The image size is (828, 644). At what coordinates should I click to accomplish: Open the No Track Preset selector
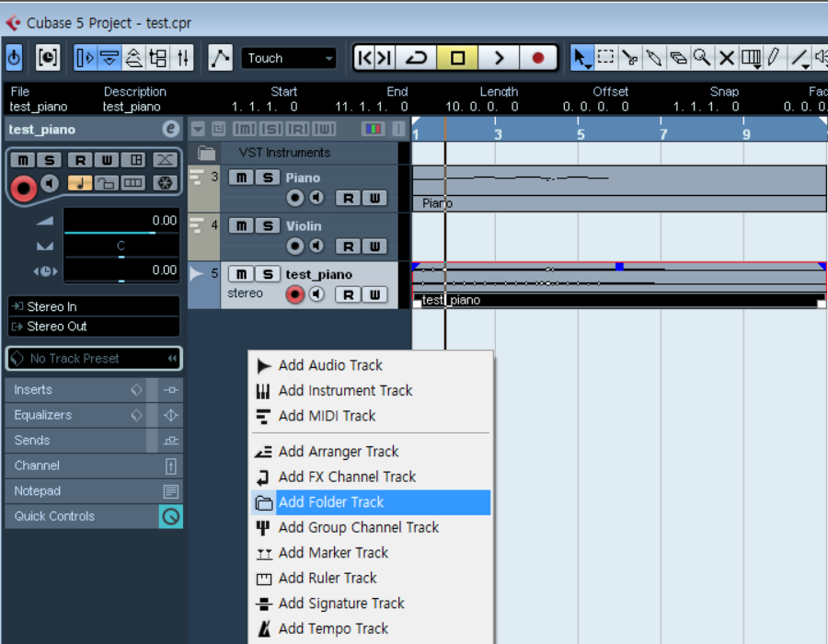point(94,359)
